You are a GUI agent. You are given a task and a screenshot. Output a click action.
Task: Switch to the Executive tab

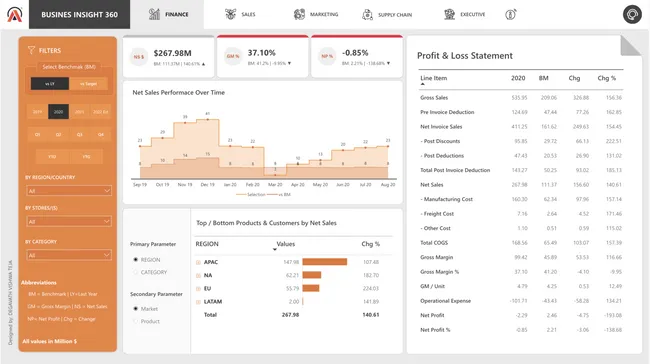coord(464,14)
